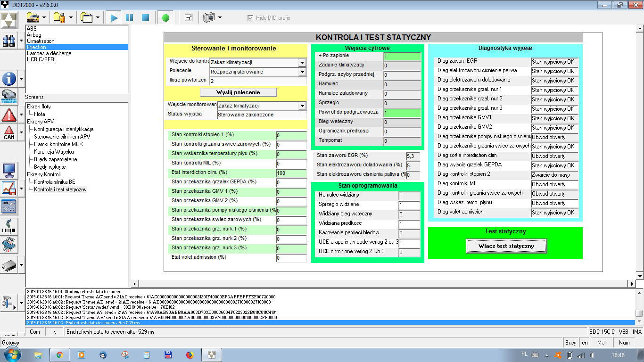Click the Ilosc powtorzen input field
This screenshot has width=644, height=362.
(x=257, y=81)
